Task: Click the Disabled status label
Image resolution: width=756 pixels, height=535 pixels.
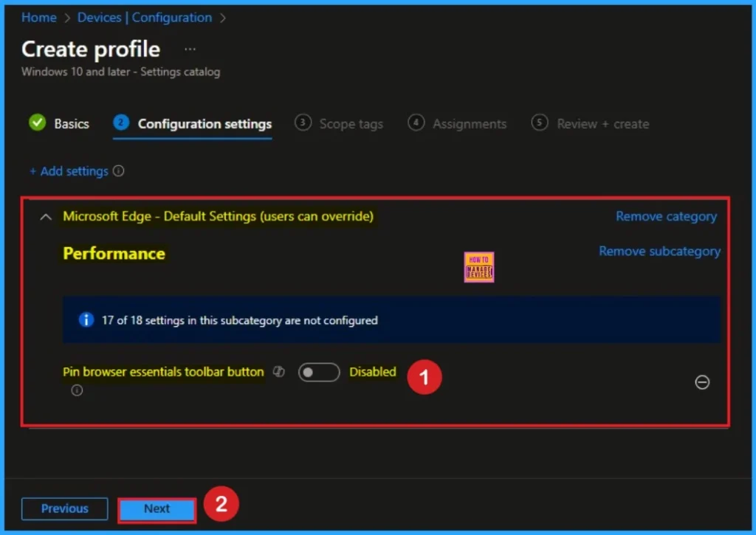Action: click(373, 372)
